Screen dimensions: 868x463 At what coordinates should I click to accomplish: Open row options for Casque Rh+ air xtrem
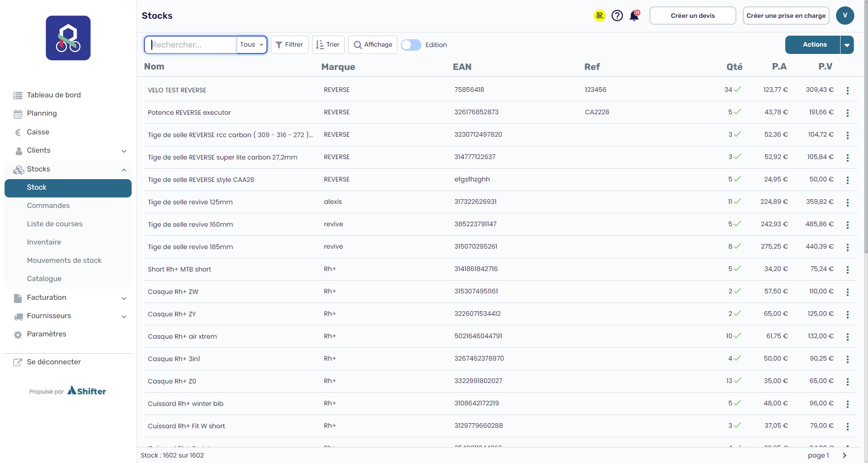[847, 337]
